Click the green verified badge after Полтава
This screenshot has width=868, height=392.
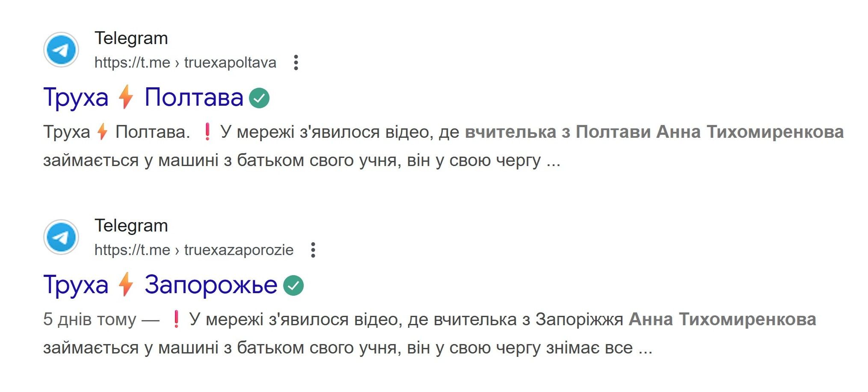point(259,98)
